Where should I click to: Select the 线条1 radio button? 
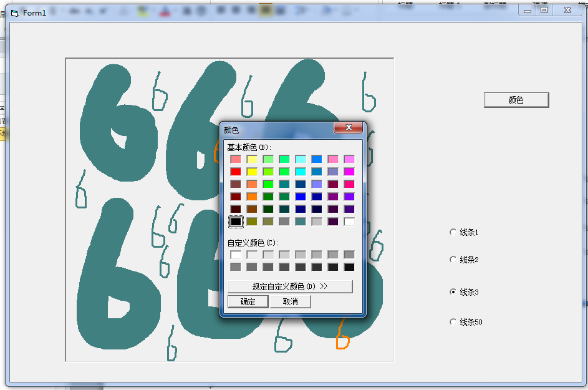coord(453,232)
